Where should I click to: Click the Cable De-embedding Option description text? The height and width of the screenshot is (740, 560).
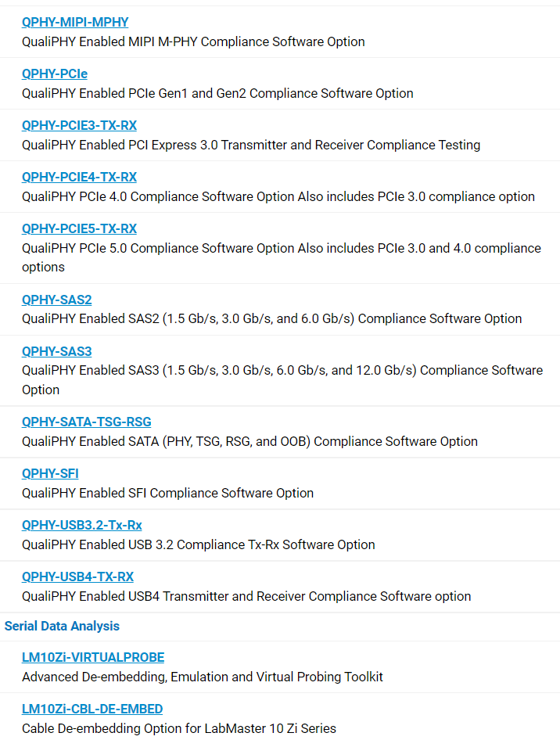click(x=179, y=729)
